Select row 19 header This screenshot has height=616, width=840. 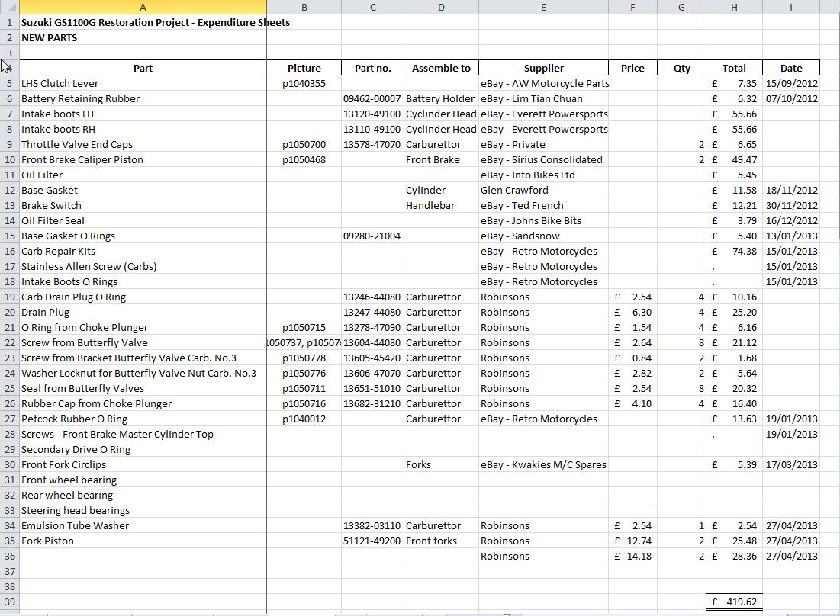click(x=9, y=297)
